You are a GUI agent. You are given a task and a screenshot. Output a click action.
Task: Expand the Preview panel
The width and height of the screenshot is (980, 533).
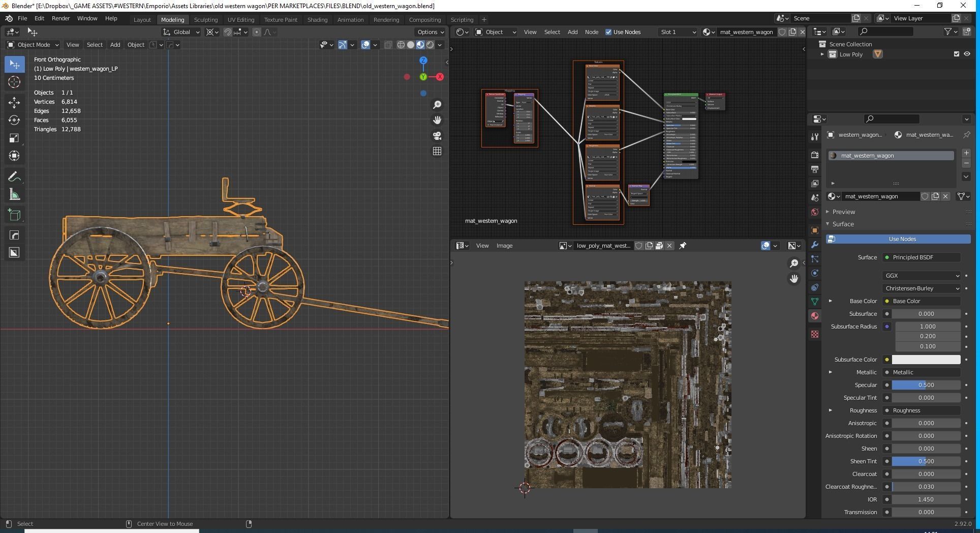(843, 212)
